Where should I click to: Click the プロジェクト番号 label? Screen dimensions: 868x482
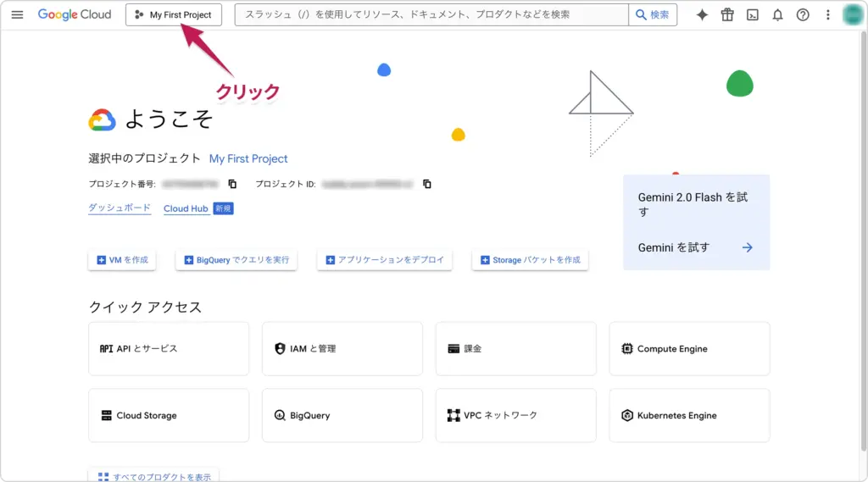click(x=122, y=184)
